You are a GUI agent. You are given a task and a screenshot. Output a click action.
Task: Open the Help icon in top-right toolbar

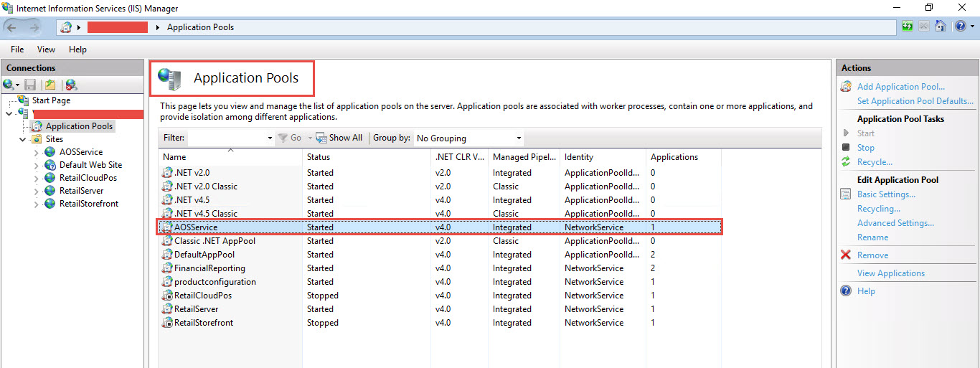coord(960,27)
